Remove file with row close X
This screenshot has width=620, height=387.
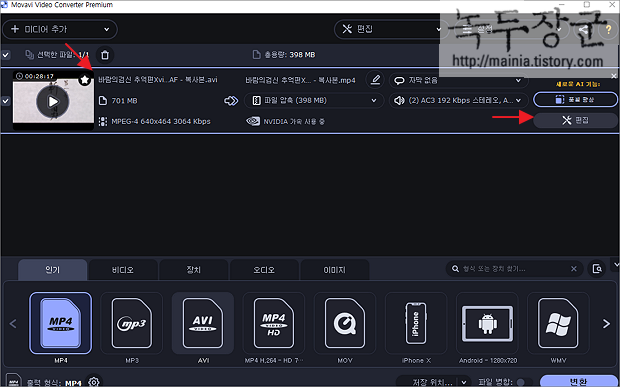(614, 76)
